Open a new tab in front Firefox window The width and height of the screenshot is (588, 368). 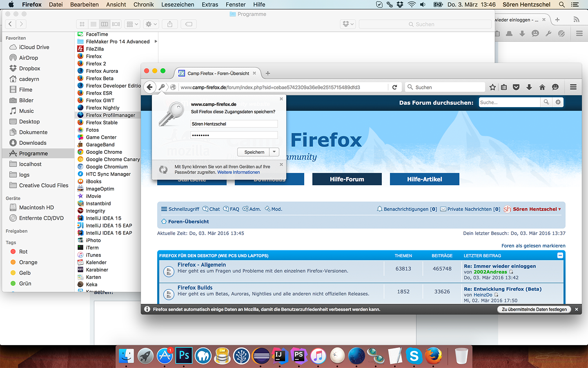tap(268, 73)
